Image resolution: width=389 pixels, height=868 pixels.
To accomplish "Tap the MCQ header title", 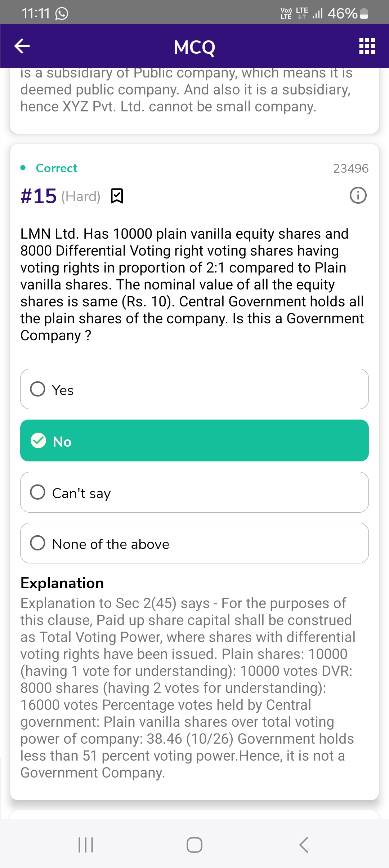I will [194, 47].
